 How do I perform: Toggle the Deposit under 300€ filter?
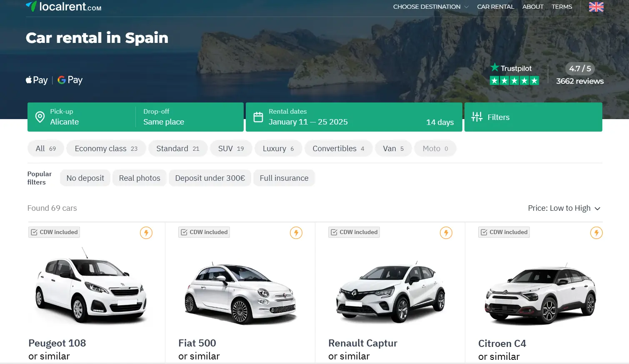click(x=210, y=178)
